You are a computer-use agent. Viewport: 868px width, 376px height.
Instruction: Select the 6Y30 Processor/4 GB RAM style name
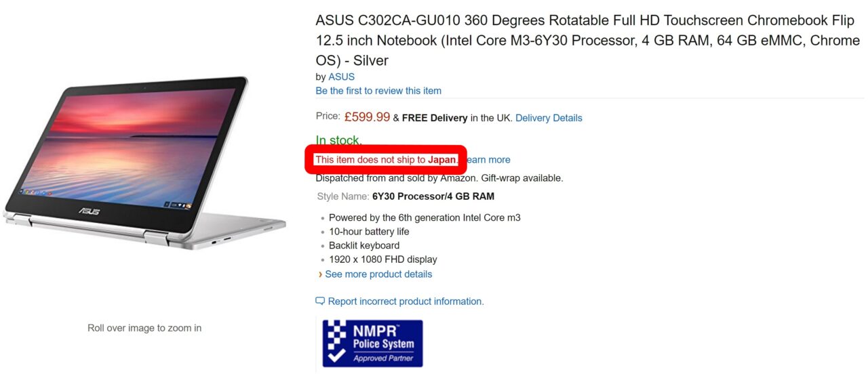coord(433,196)
